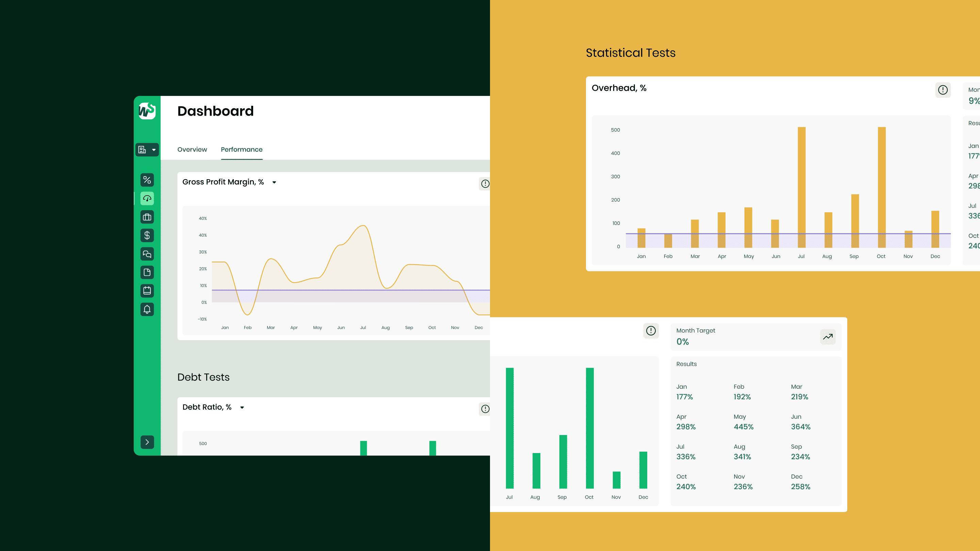980x551 pixels.
Task: Open the company building selector dropdown
Action: (147, 150)
